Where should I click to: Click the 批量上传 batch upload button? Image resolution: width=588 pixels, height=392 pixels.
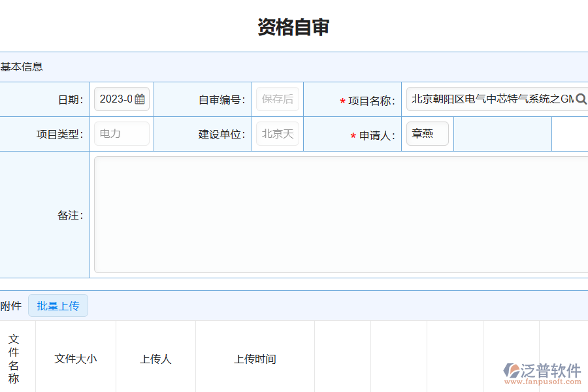click(58, 305)
